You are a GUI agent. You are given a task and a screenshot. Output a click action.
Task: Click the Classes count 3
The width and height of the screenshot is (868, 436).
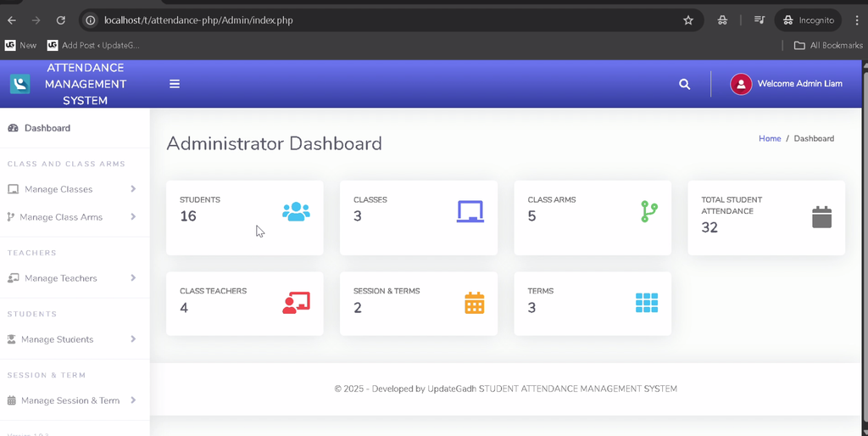(x=358, y=216)
